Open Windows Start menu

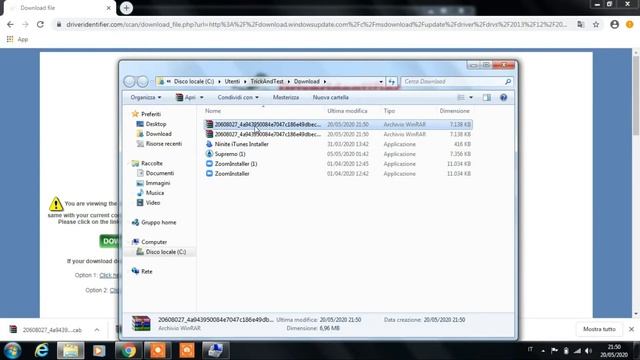point(12,351)
